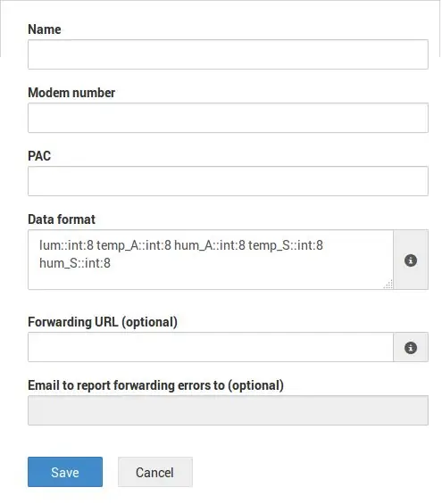Place cursor on hum_A::int:8 in Data format
The height and width of the screenshot is (504, 442).
point(210,245)
